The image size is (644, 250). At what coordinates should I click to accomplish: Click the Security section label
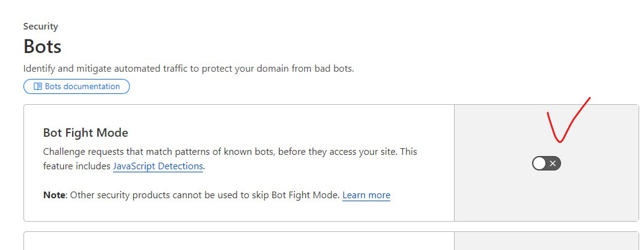click(40, 27)
